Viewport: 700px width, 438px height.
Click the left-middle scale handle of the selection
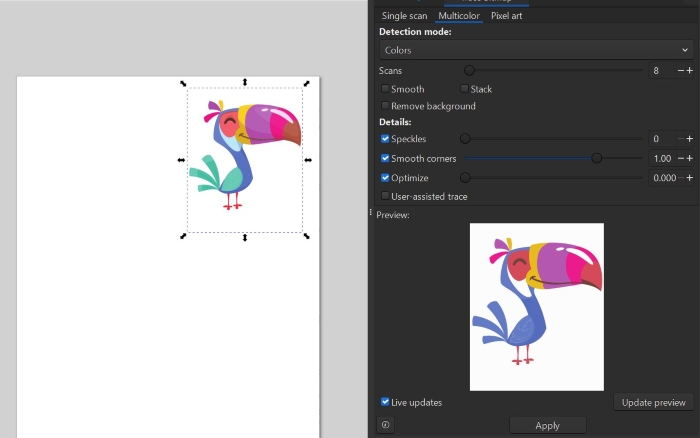(181, 160)
